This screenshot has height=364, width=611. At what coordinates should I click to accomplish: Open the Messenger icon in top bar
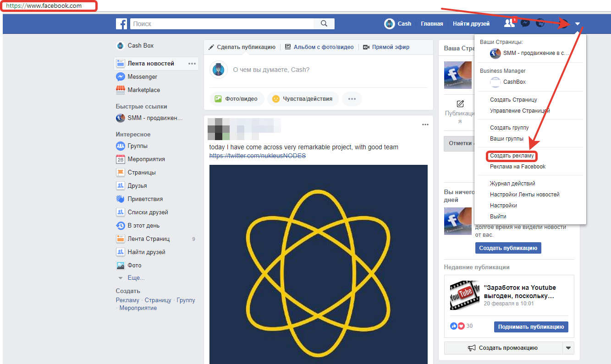tap(525, 23)
